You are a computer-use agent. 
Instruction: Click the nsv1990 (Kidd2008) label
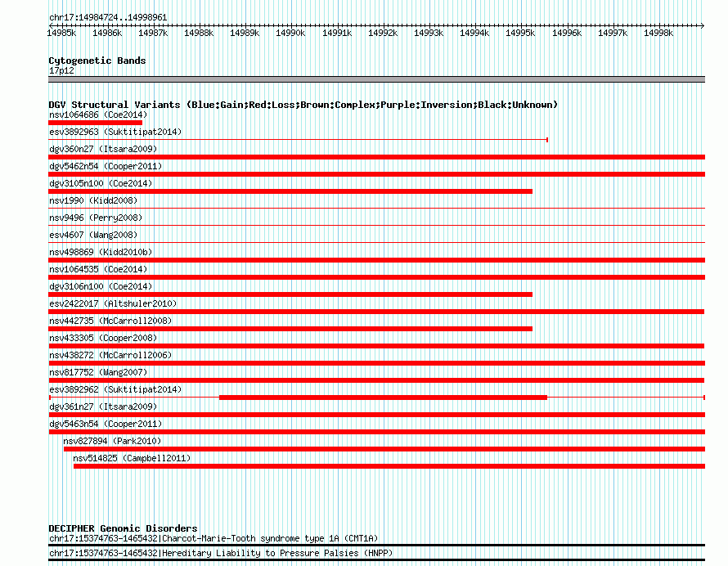pos(93,200)
